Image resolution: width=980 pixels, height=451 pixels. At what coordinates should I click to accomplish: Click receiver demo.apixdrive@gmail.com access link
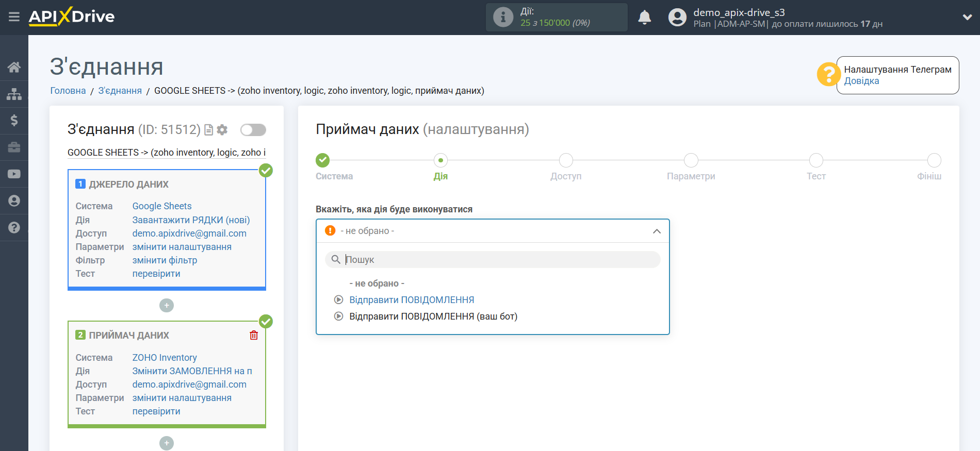click(189, 385)
